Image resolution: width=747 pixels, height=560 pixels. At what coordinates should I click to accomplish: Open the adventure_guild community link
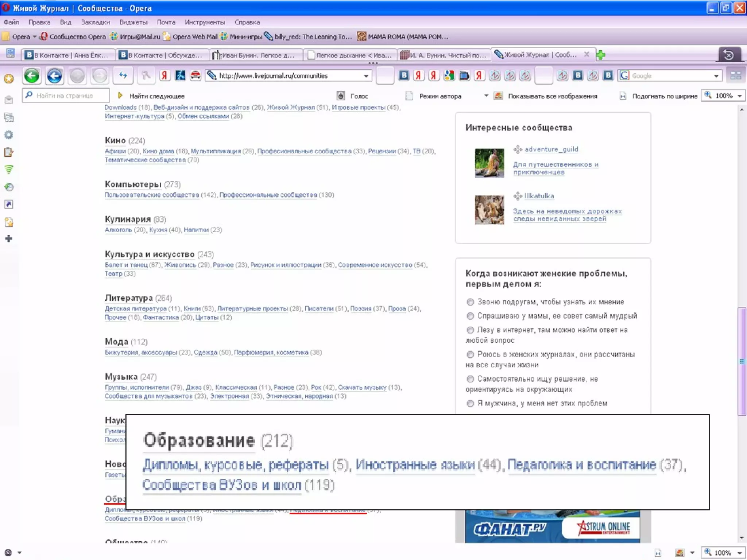(x=551, y=149)
